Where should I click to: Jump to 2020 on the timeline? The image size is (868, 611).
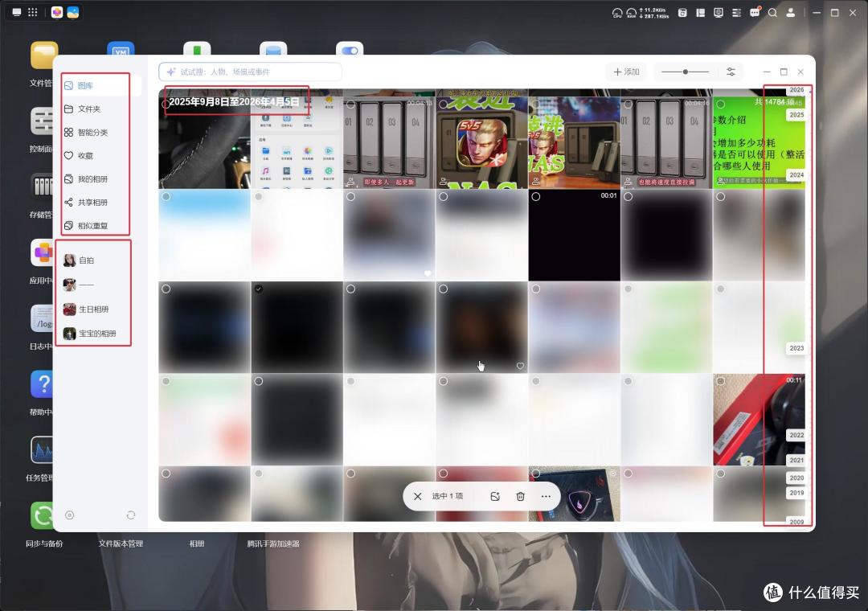tap(796, 478)
